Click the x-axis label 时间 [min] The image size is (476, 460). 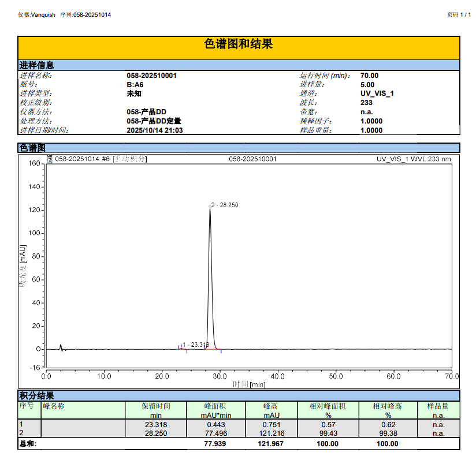pyautogui.click(x=249, y=384)
